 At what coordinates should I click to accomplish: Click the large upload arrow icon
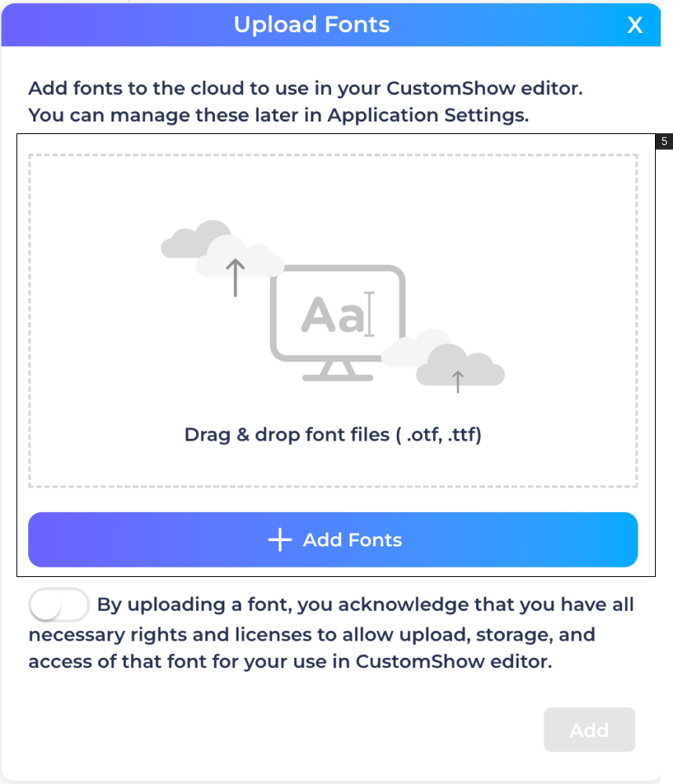coord(235,278)
